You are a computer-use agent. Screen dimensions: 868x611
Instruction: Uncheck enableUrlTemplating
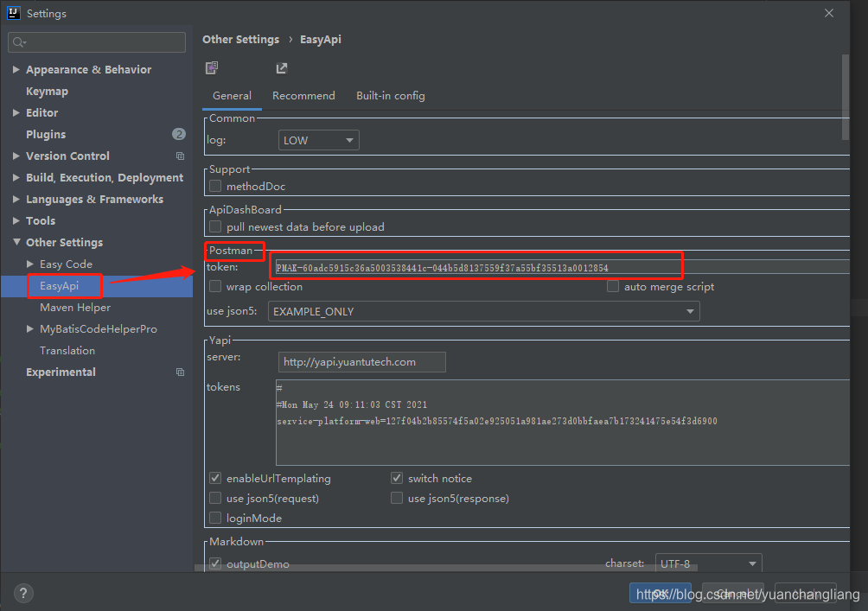pos(215,478)
